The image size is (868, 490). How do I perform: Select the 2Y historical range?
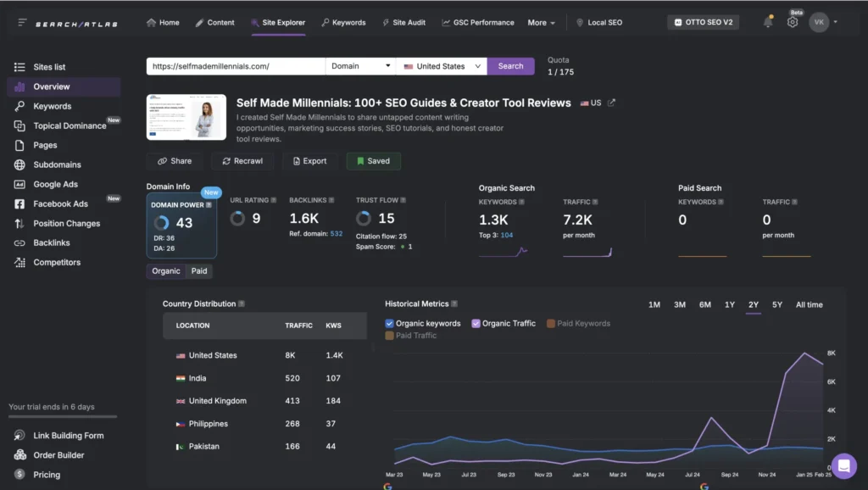(753, 304)
